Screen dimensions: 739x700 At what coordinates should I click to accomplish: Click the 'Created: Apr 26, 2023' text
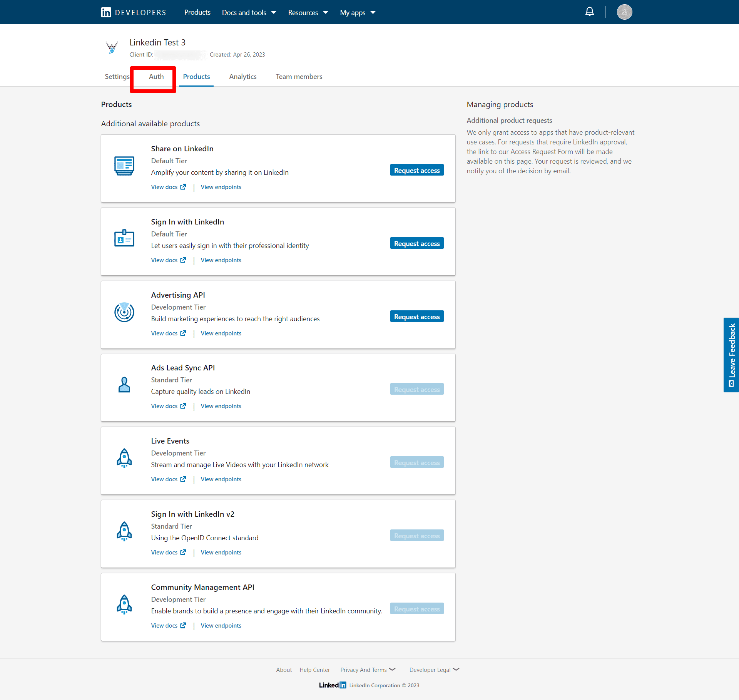[x=237, y=55]
